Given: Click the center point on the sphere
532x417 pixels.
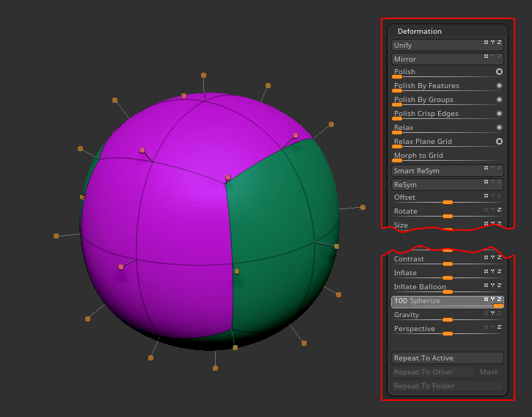Looking at the screenshot, I should 228,178.
